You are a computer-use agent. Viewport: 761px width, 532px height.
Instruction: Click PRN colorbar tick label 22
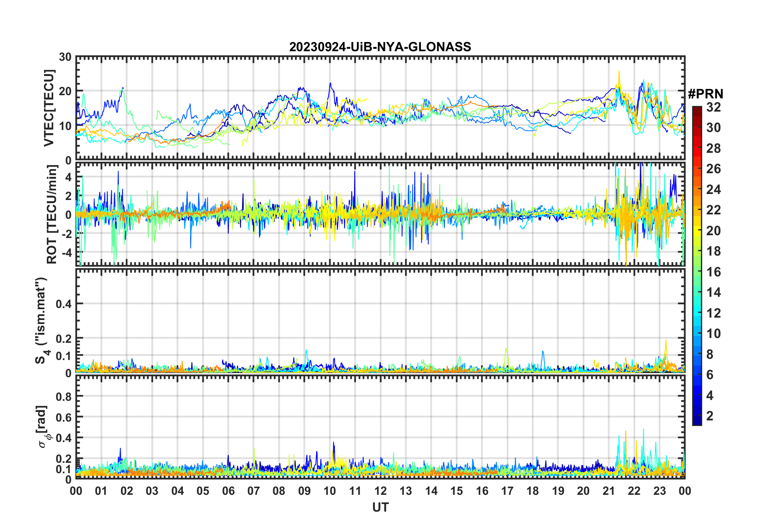[x=713, y=210]
